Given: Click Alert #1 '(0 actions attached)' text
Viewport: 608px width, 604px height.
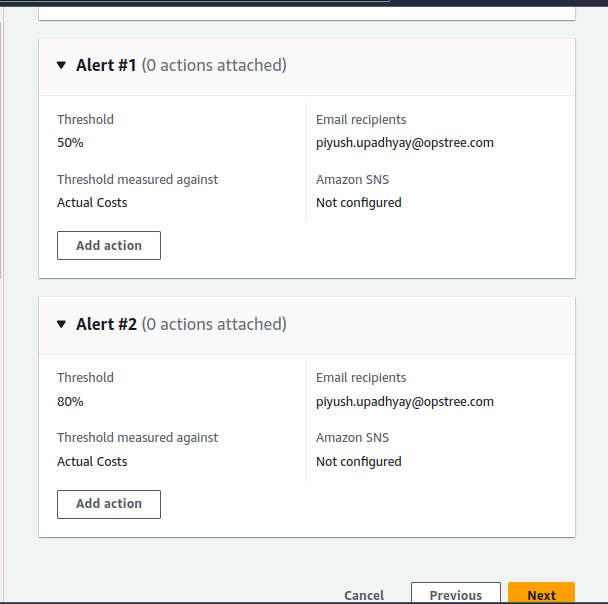Looking at the screenshot, I should pyautogui.click(x=214, y=66).
